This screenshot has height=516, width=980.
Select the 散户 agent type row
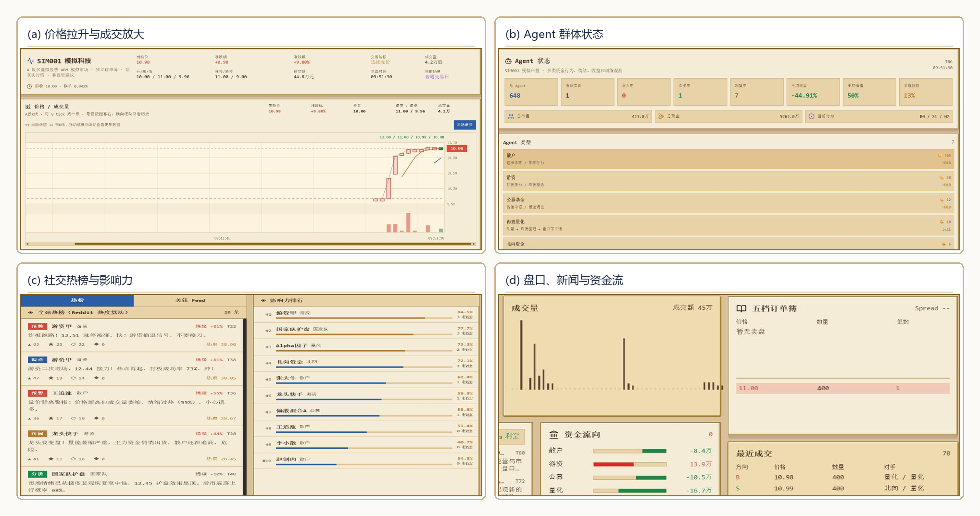coord(728,159)
